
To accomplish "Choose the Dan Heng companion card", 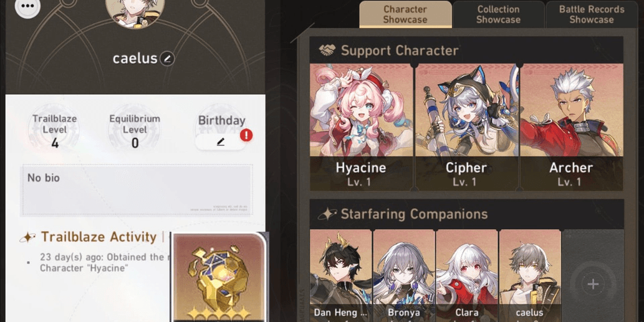I will click(x=340, y=276).
